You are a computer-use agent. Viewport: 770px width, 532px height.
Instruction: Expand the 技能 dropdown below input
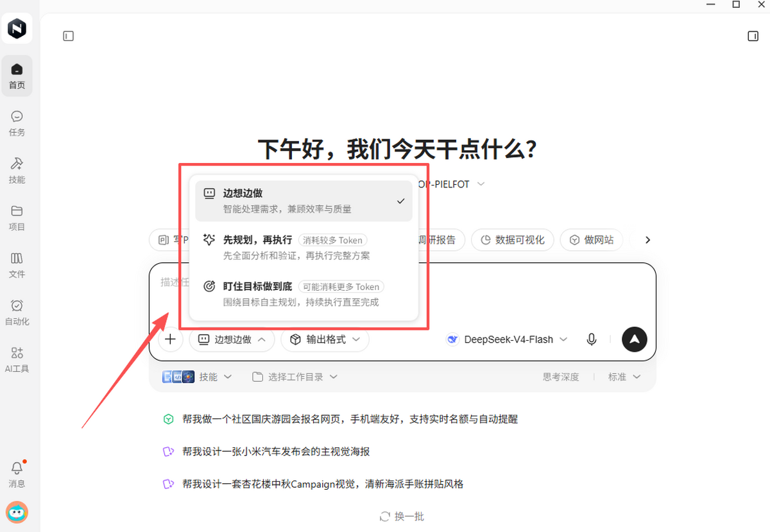216,377
